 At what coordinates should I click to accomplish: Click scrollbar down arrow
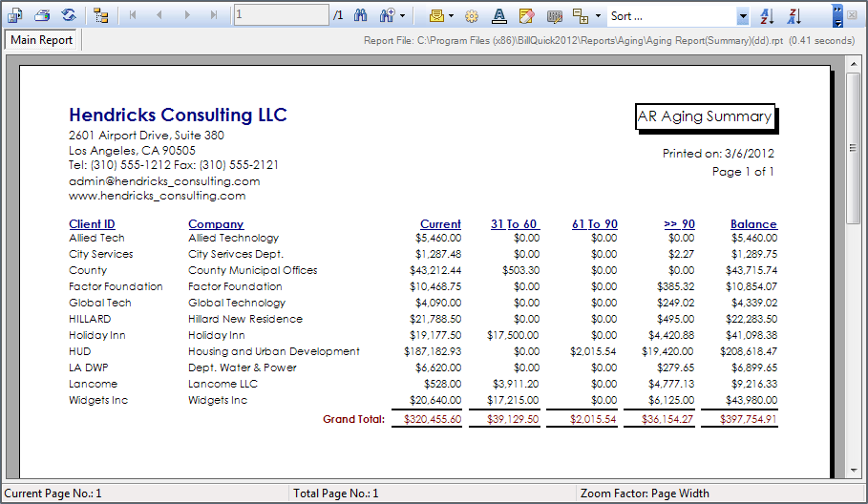pos(855,471)
